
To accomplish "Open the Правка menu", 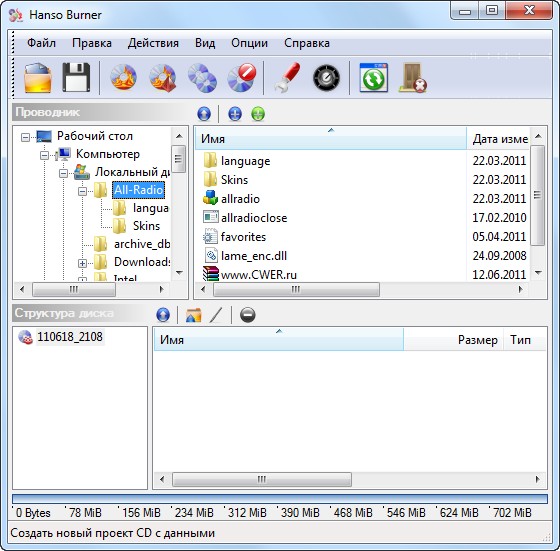I will (x=92, y=43).
